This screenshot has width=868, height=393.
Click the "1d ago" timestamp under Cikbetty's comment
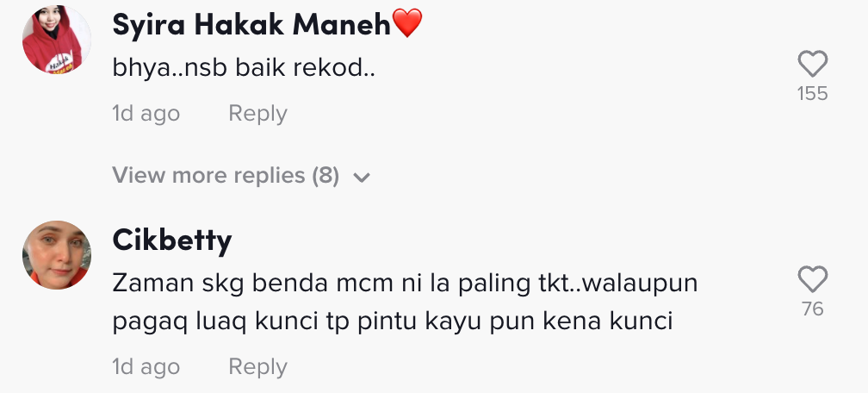coord(146,366)
